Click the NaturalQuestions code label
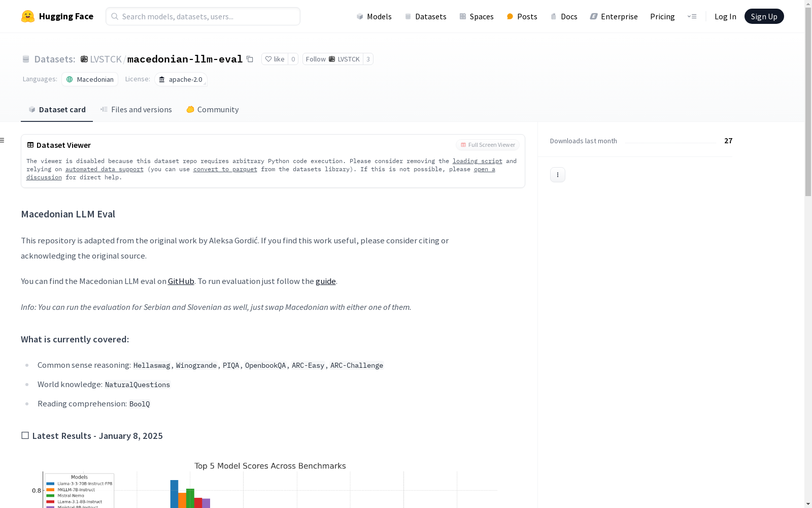Viewport: 812px width, 508px height. (138, 385)
